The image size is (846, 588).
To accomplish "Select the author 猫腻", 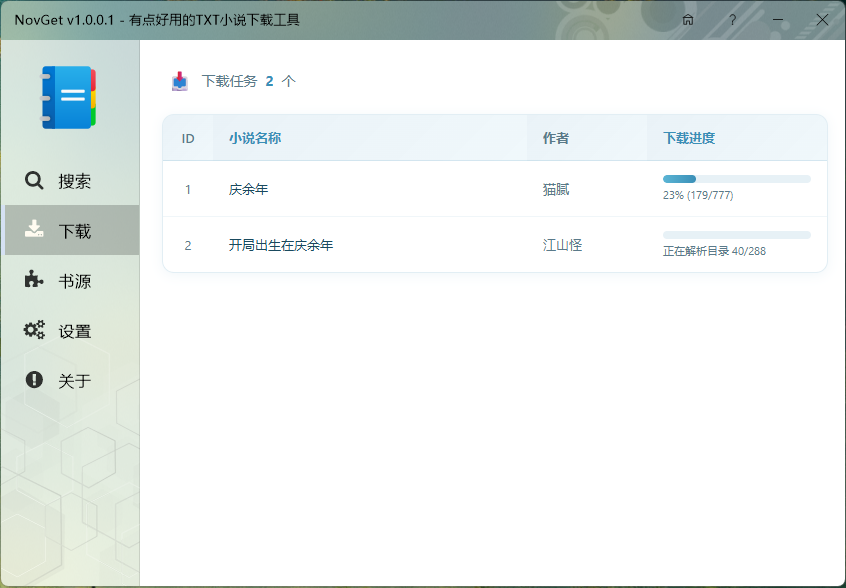I will coord(556,189).
